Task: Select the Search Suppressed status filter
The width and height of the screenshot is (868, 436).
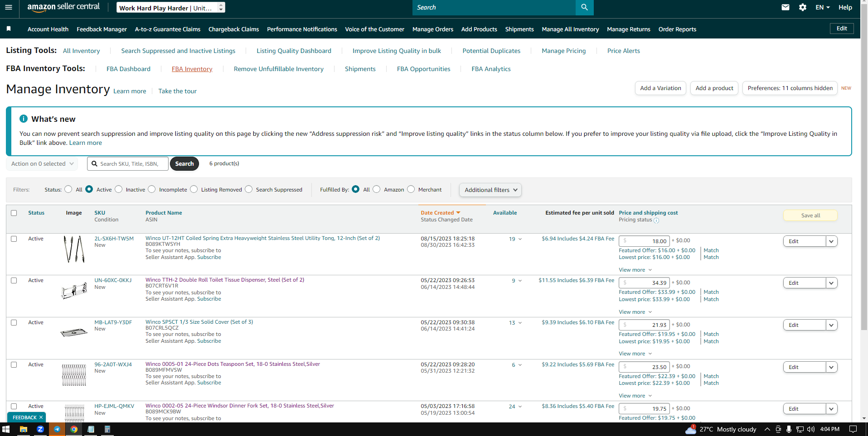Action: click(x=248, y=189)
